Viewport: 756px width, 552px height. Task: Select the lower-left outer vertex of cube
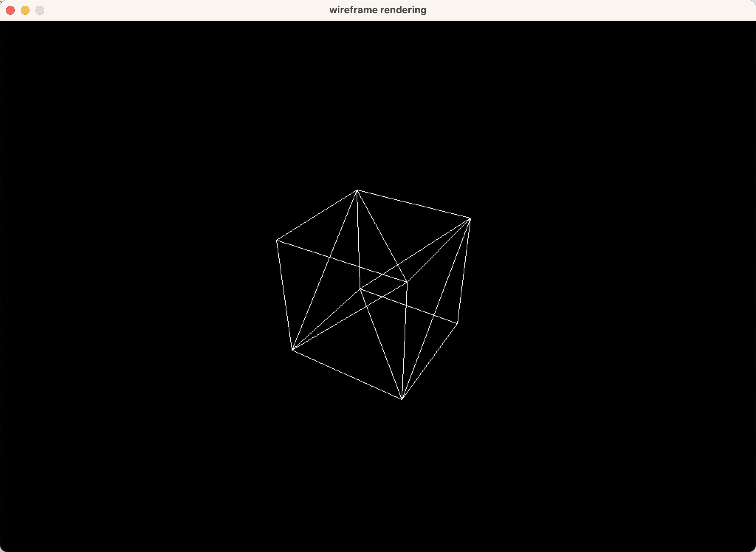point(292,349)
